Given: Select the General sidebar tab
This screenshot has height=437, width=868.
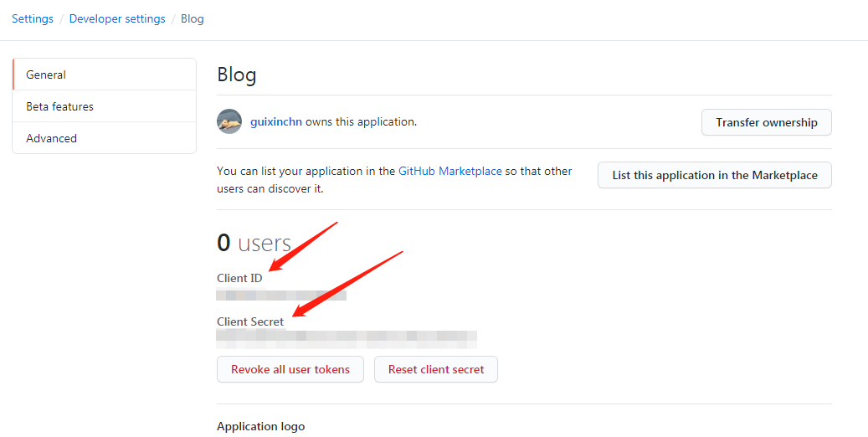Looking at the screenshot, I should [x=105, y=75].
